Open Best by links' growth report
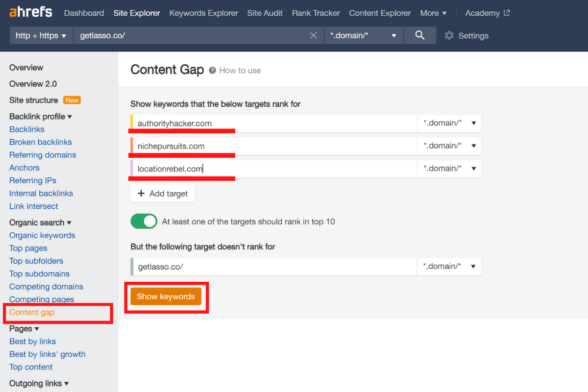The height and width of the screenshot is (392, 588). pyautogui.click(x=48, y=354)
